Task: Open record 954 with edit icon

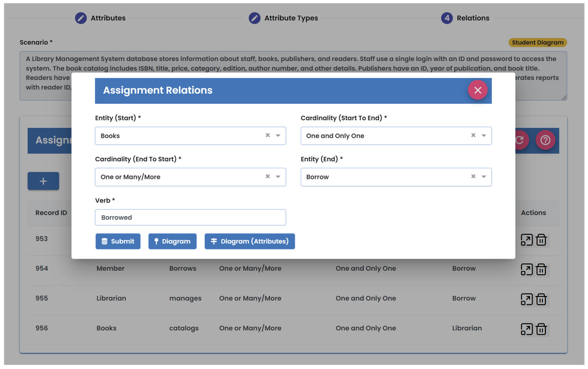Action: (526, 270)
